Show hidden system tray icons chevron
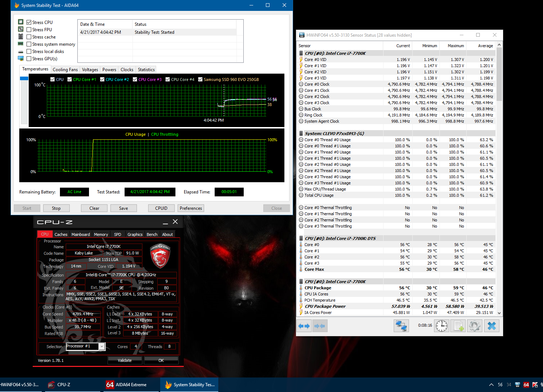The image size is (543, 392). [x=491, y=385]
